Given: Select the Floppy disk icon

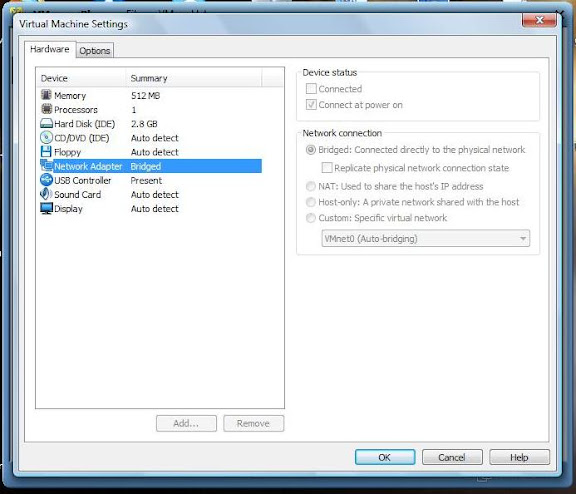Looking at the screenshot, I should [46, 152].
